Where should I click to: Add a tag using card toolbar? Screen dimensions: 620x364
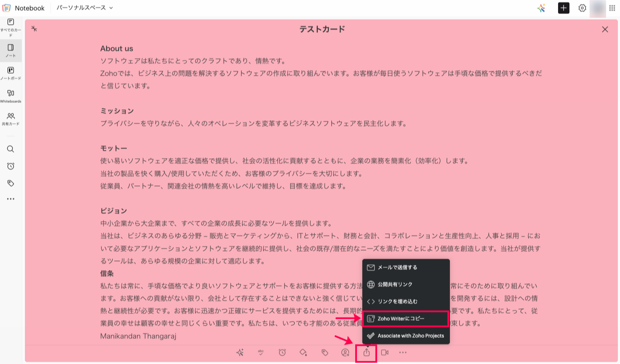325,352
